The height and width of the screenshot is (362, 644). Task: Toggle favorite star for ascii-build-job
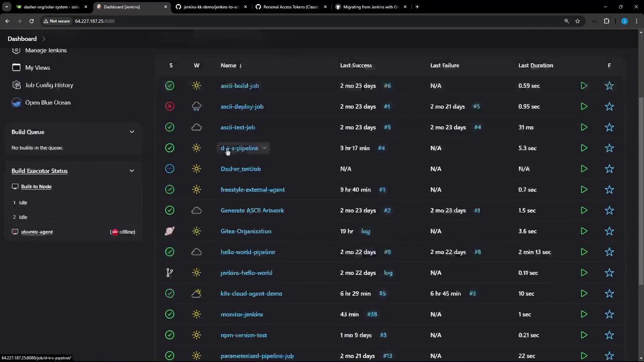(x=609, y=86)
